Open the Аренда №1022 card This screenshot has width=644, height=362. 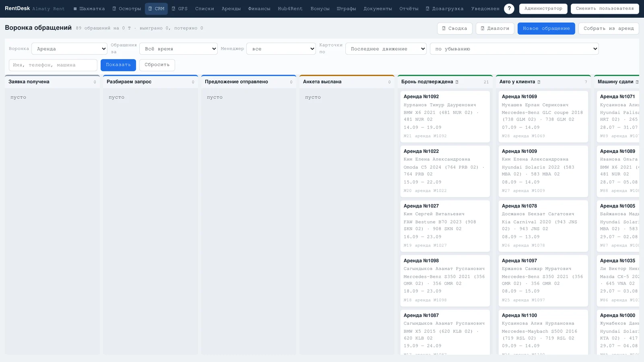[445, 171]
